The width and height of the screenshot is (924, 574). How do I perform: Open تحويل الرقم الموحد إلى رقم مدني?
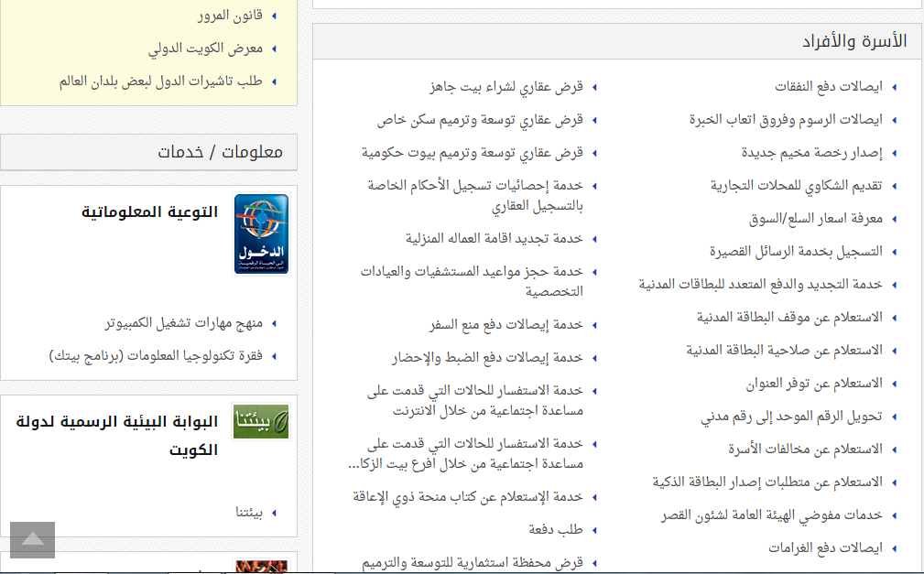pos(792,417)
